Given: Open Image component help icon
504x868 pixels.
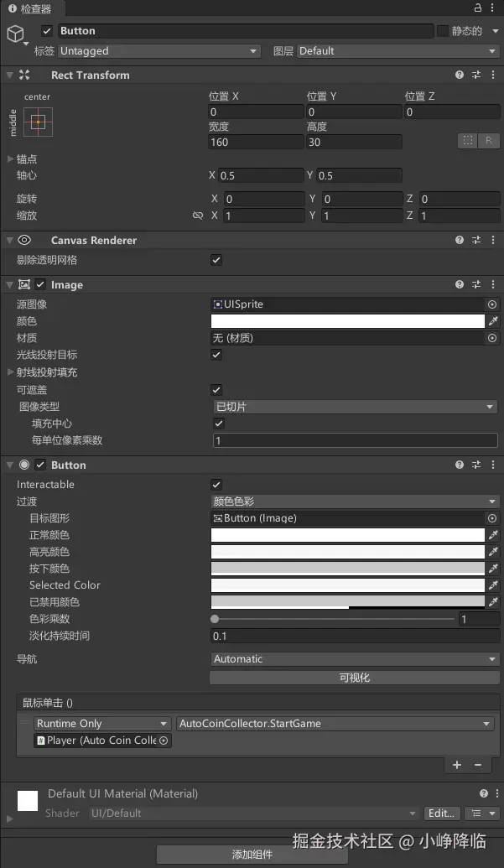Looking at the screenshot, I should 460,284.
